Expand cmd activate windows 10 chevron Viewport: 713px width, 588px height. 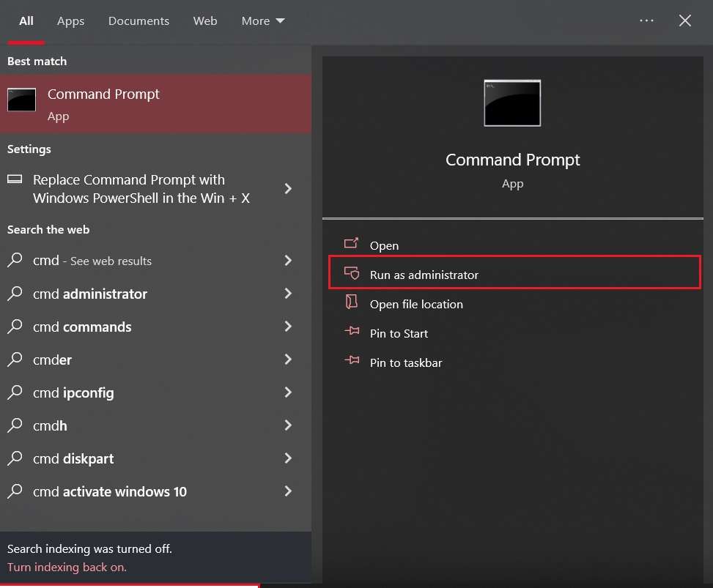click(x=288, y=491)
